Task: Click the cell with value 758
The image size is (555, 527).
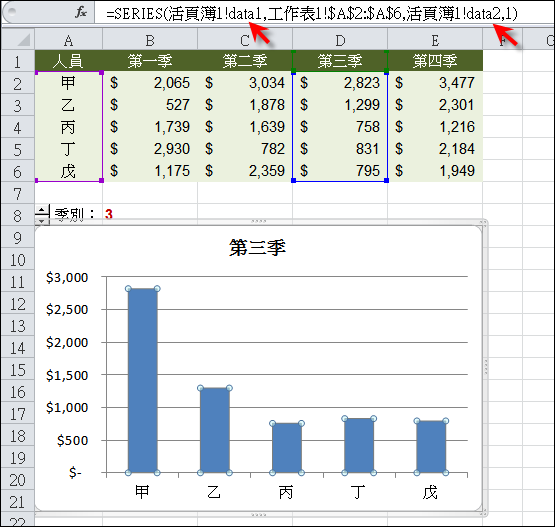Action: click(340, 127)
